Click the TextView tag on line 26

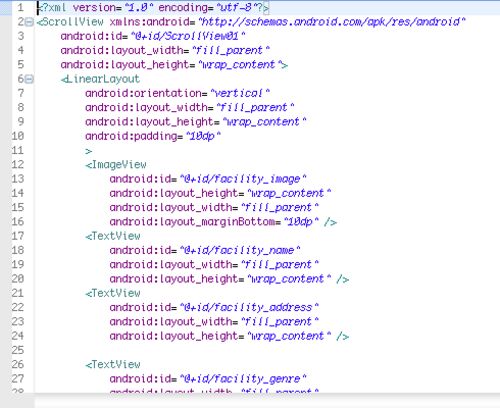tap(113, 364)
